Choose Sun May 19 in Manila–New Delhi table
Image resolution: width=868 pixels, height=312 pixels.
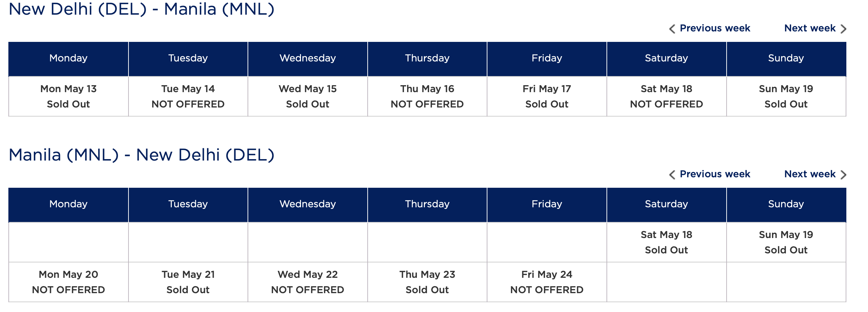click(x=786, y=242)
